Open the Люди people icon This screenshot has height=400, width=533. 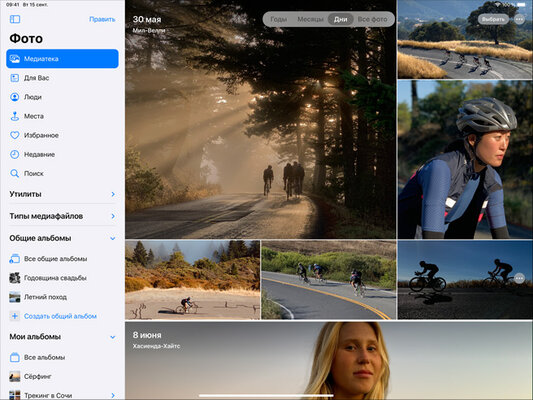pos(15,97)
